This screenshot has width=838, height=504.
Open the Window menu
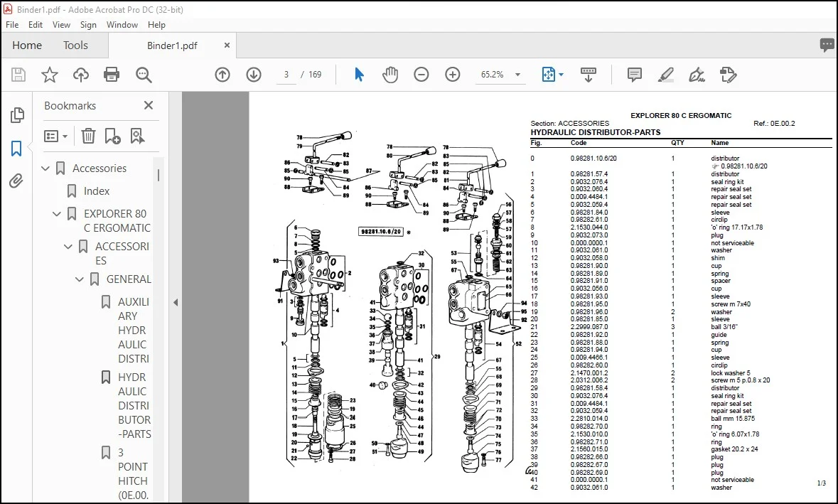point(122,25)
